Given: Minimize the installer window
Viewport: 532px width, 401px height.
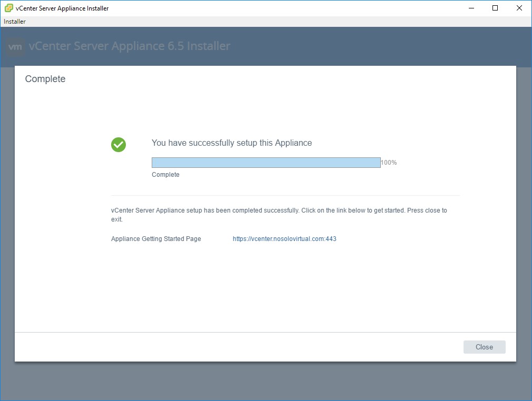Looking at the screenshot, I should click(471, 8).
